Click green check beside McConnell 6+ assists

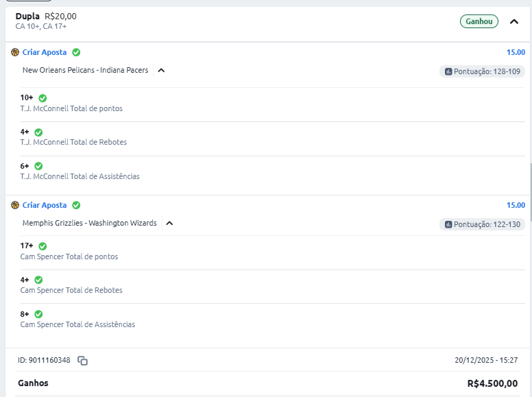[x=38, y=166]
